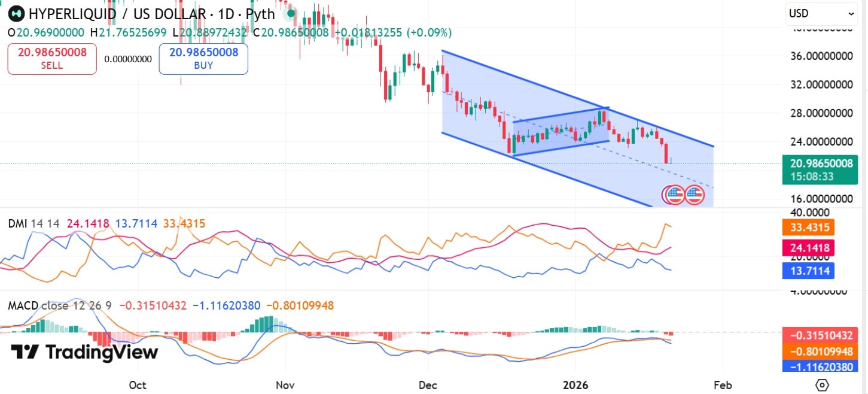Click the orange 33.4315 DMI value badge
The height and width of the screenshot is (394, 868).
click(x=808, y=227)
